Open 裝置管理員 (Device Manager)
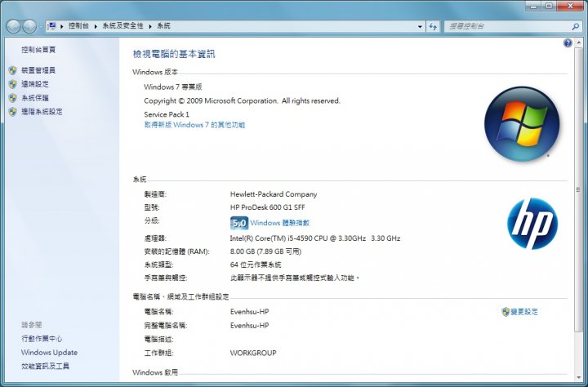Screen dimensions: 588x387 [x=38, y=70]
